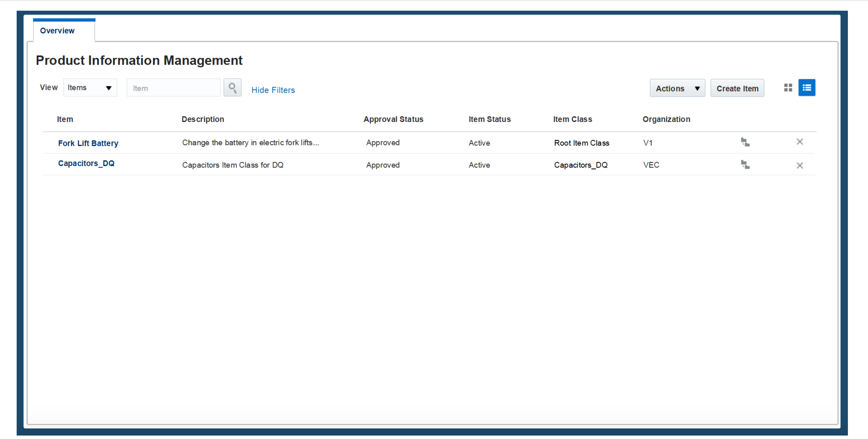Switch to grid view icon
The height and width of the screenshot is (439, 868).
(x=788, y=88)
